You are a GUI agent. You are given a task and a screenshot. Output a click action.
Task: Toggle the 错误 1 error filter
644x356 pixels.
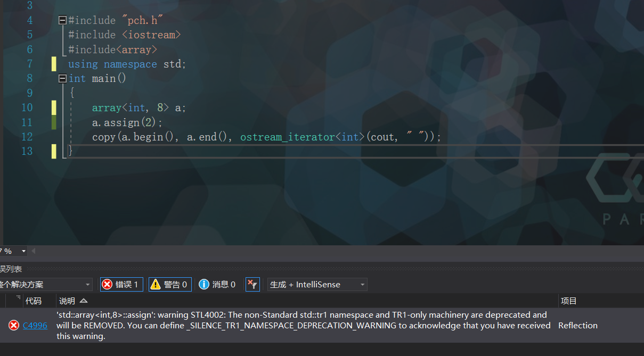(121, 284)
